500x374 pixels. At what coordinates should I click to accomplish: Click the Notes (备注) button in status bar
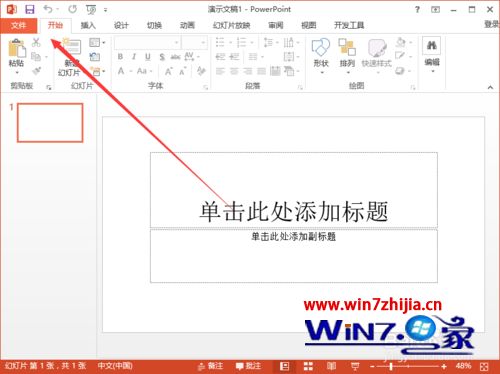click(211, 366)
